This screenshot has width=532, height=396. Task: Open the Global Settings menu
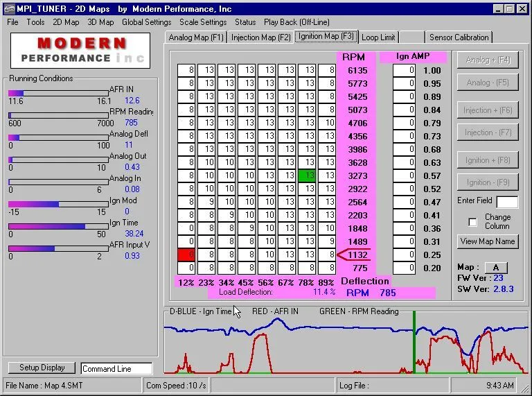tap(146, 22)
